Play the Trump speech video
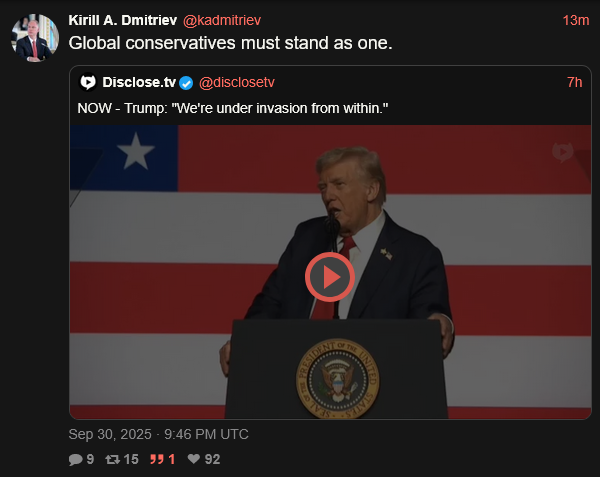This screenshot has height=477, width=600. point(330,277)
